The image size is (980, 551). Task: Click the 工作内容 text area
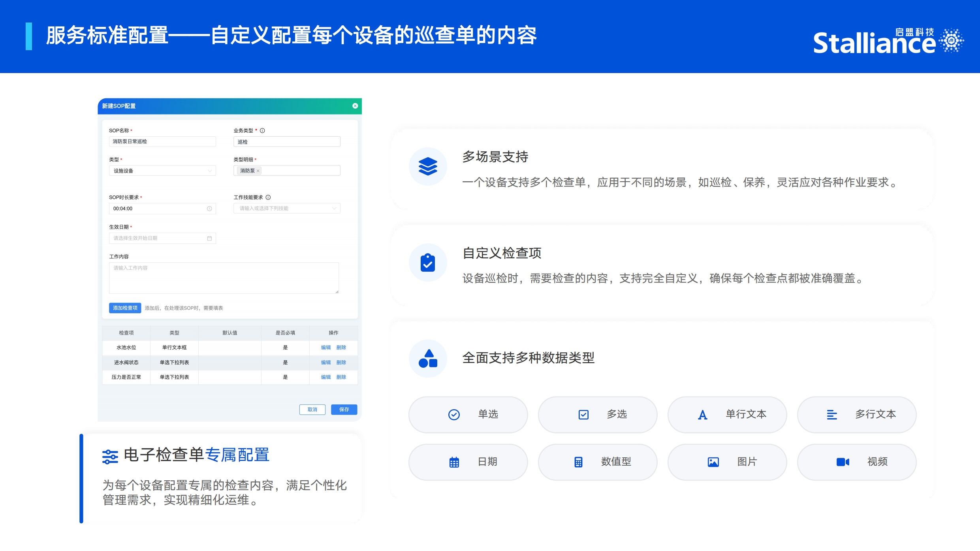(224, 278)
